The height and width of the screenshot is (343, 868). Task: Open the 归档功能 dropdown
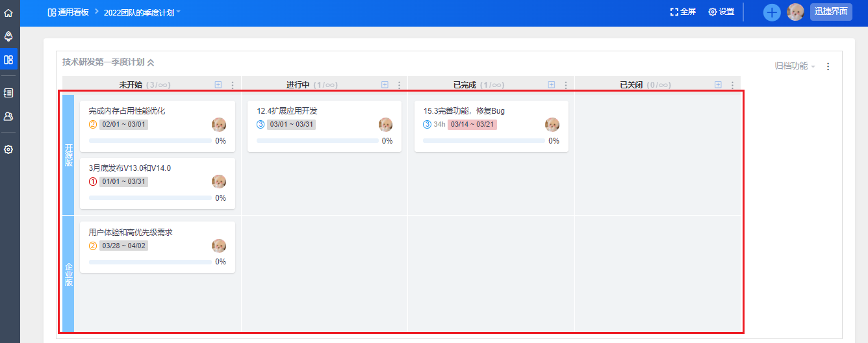[795, 66]
